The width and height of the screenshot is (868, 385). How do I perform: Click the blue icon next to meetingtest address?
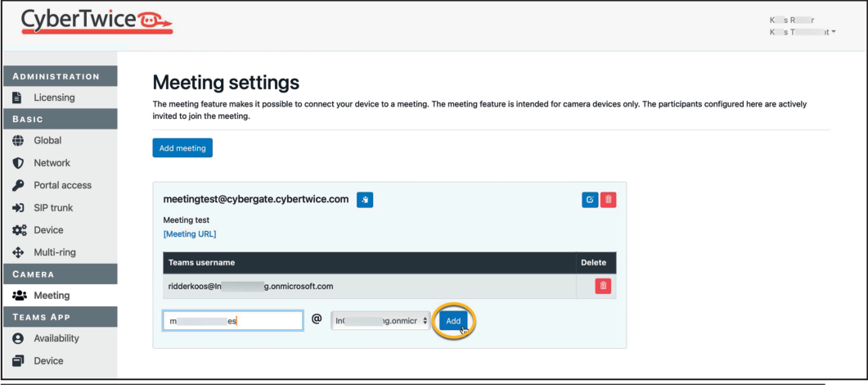365,200
